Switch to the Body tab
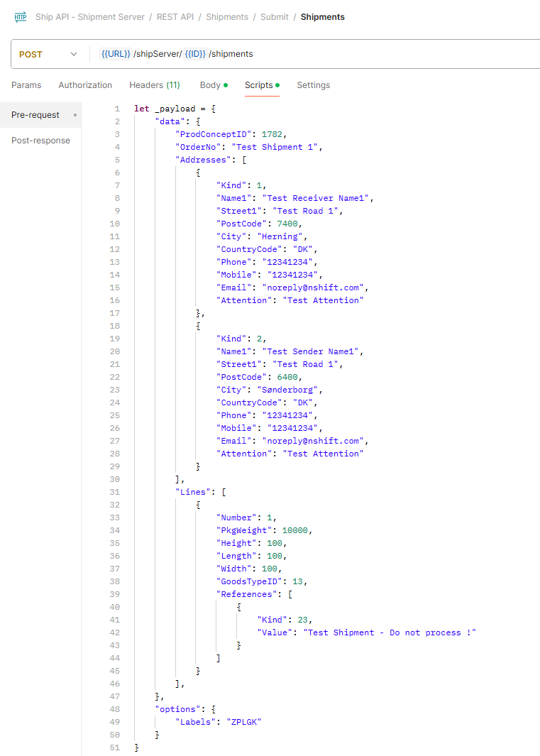The height and width of the screenshot is (756, 540). (213, 85)
